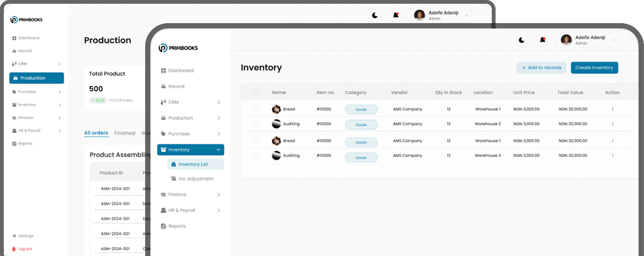Toggle dark mode in the Inventory window
The image size is (644, 256).
click(521, 40)
